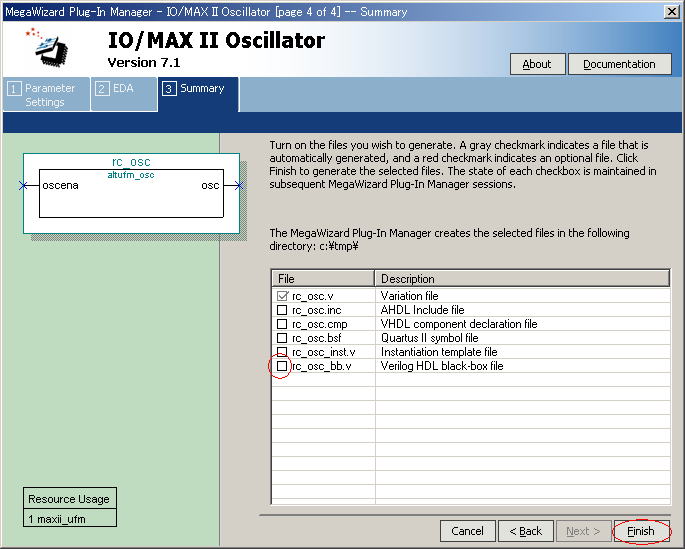Click the osc output port label
The width and height of the screenshot is (685, 549).
pos(210,186)
